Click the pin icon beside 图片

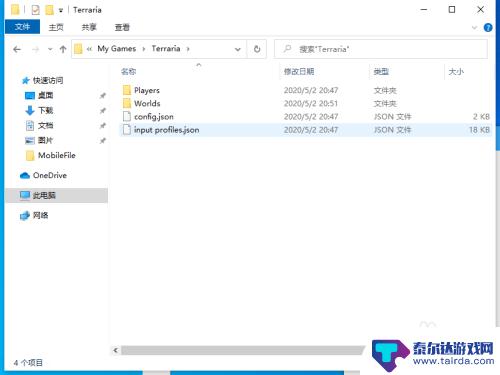(103, 141)
